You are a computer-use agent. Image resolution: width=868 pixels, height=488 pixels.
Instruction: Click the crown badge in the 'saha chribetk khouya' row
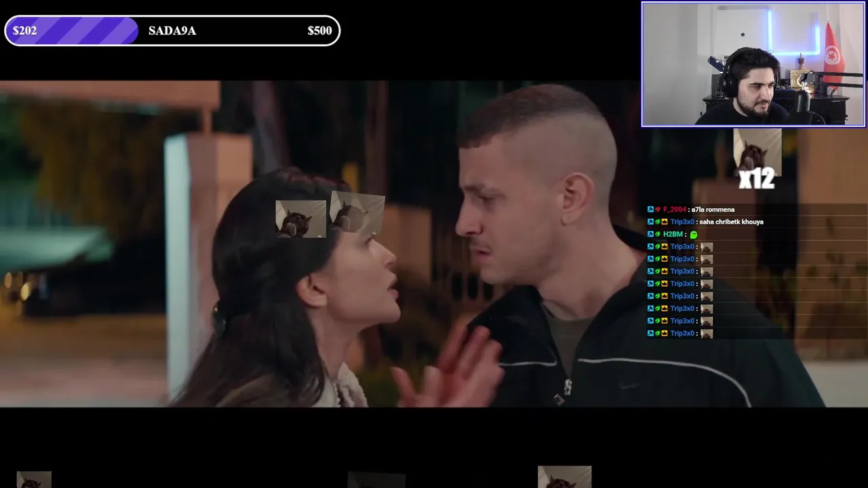pyautogui.click(x=665, y=222)
